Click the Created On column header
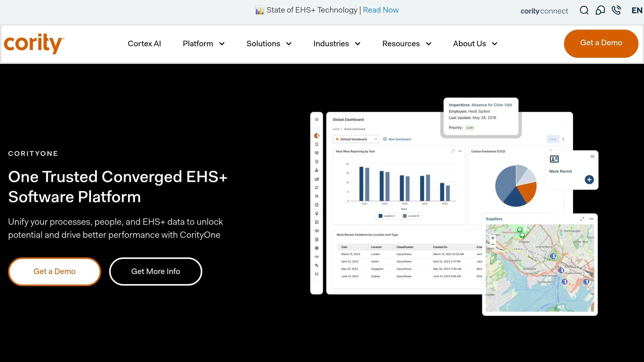 440,247
